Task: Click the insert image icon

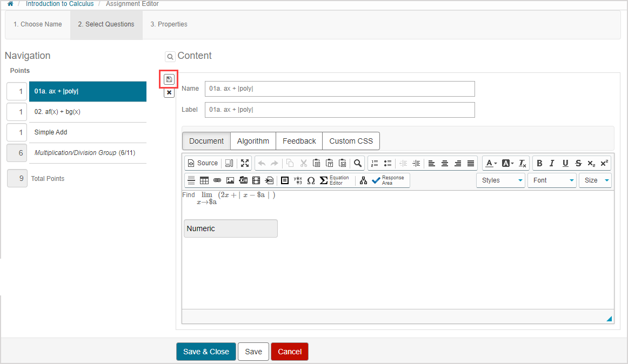Action: (x=230, y=180)
